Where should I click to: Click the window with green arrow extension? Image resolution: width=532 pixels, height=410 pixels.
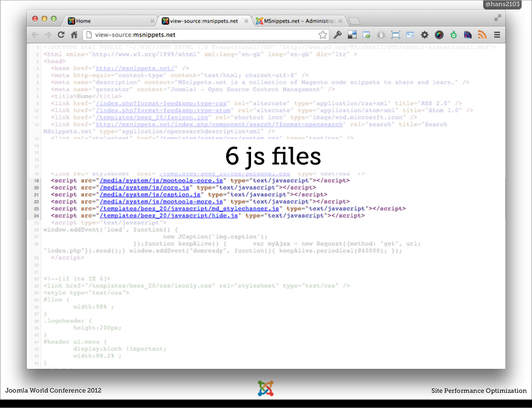(366, 35)
